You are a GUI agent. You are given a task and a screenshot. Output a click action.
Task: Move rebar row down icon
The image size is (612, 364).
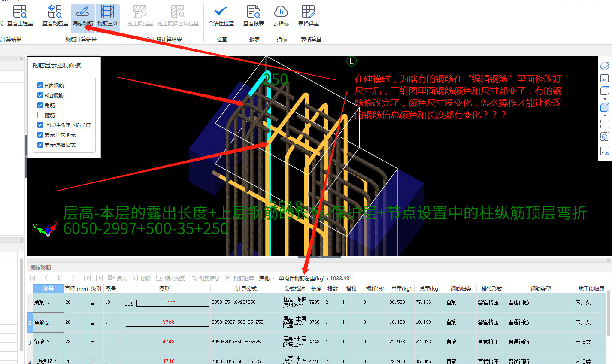[99, 278]
